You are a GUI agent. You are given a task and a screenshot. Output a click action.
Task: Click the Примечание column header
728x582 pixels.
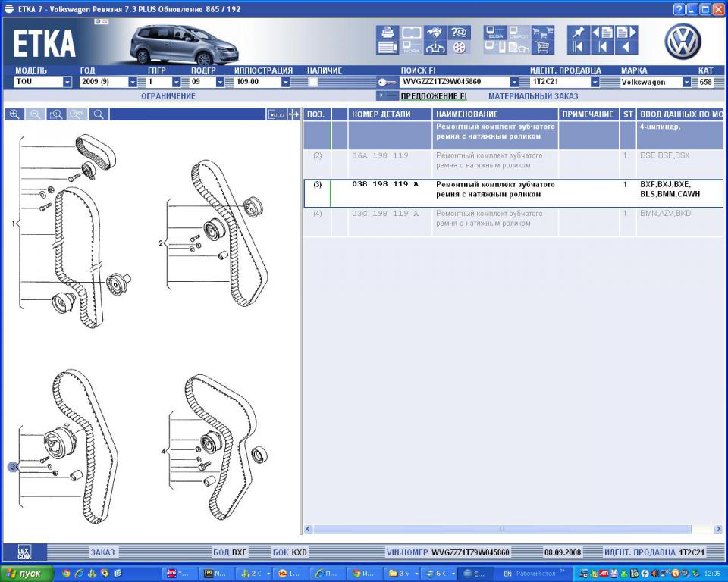tap(588, 114)
